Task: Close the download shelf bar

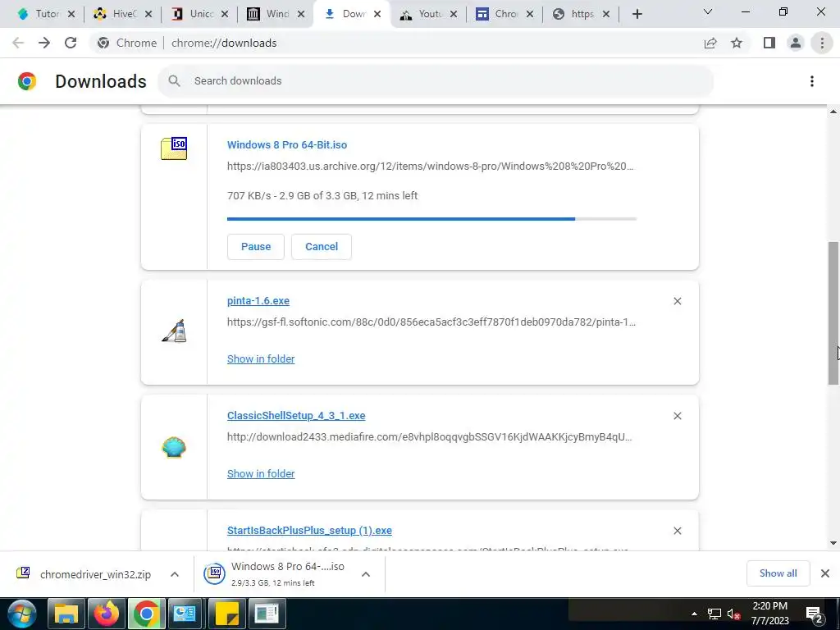Action: click(x=825, y=573)
